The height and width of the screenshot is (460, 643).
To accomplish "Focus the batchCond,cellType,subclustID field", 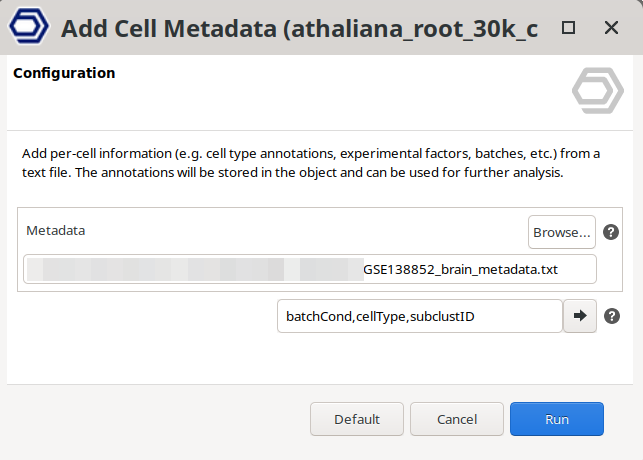I will 418,316.
